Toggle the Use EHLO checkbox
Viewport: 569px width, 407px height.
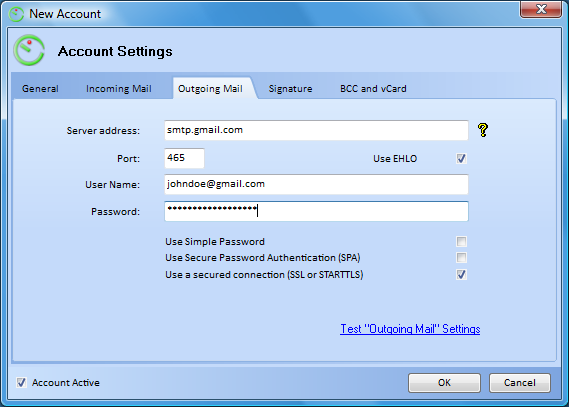[x=461, y=159]
